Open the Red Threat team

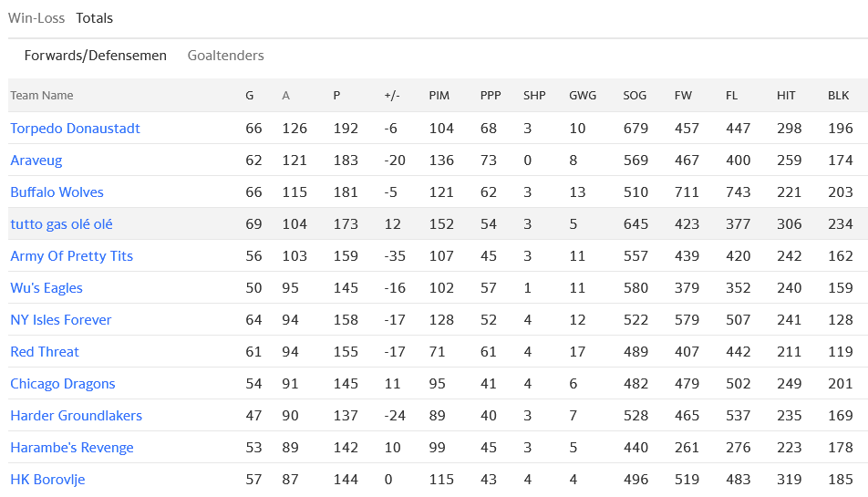[x=45, y=352]
